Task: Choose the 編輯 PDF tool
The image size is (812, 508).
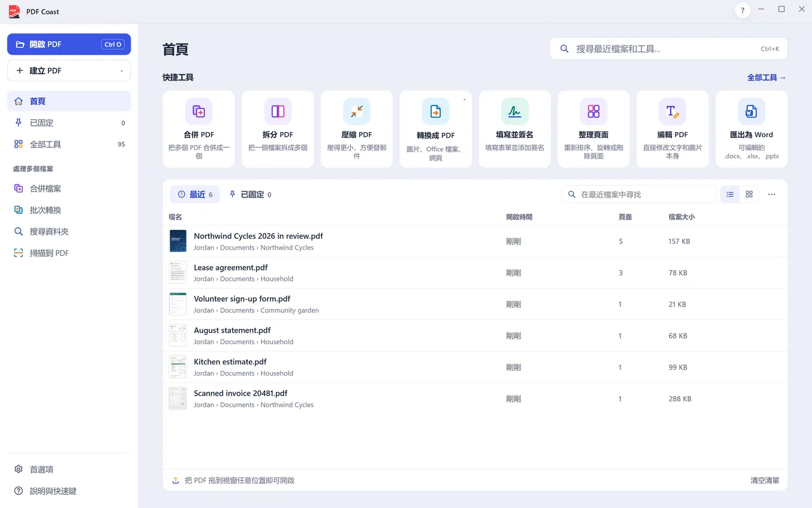Action: pyautogui.click(x=672, y=129)
